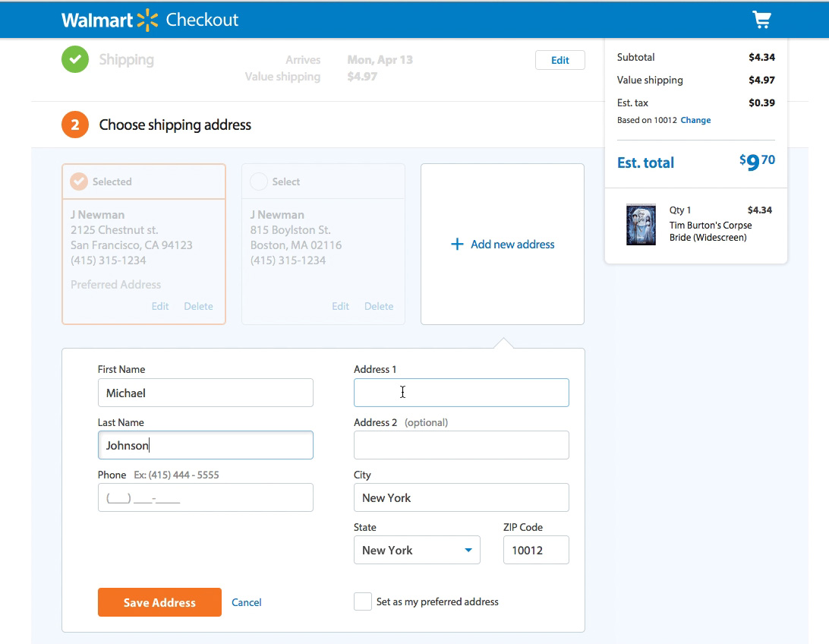Click Change next to Based on 10012

click(695, 120)
